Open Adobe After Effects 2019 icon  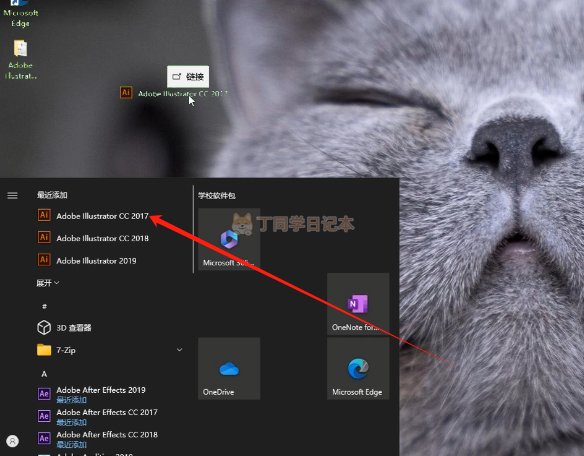point(44,393)
